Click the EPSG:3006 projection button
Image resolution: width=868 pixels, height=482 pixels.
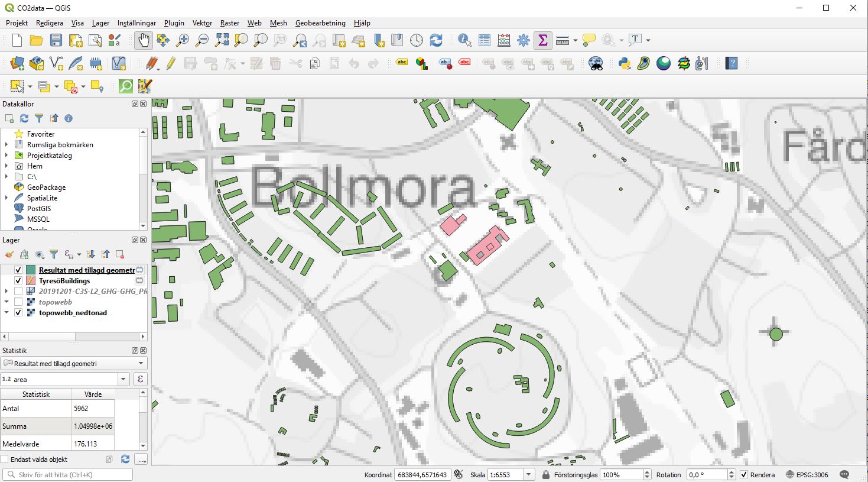[x=807, y=475]
